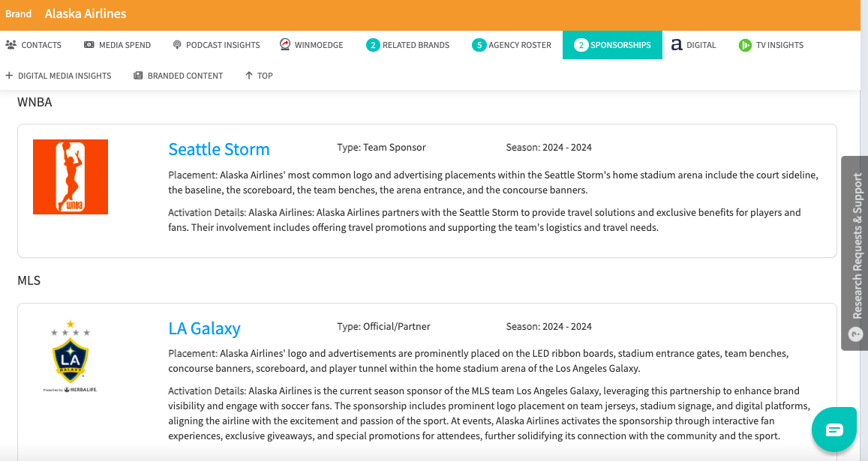Click 'Type: Official/Partner' text
Image resolution: width=868 pixels, height=461 pixels.
click(383, 327)
